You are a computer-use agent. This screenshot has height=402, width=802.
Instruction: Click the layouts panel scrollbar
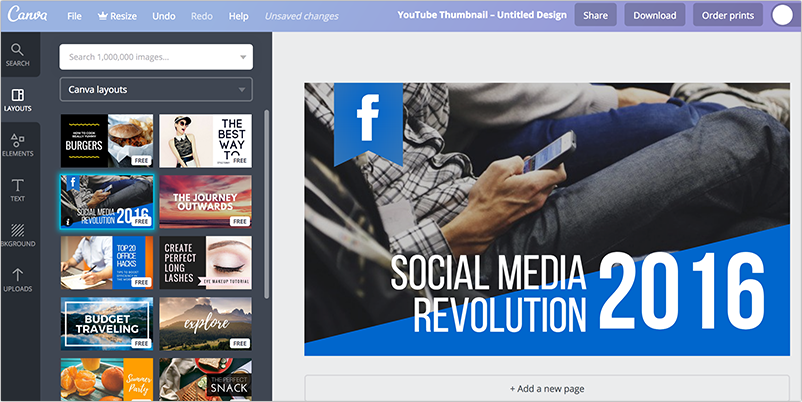266,204
